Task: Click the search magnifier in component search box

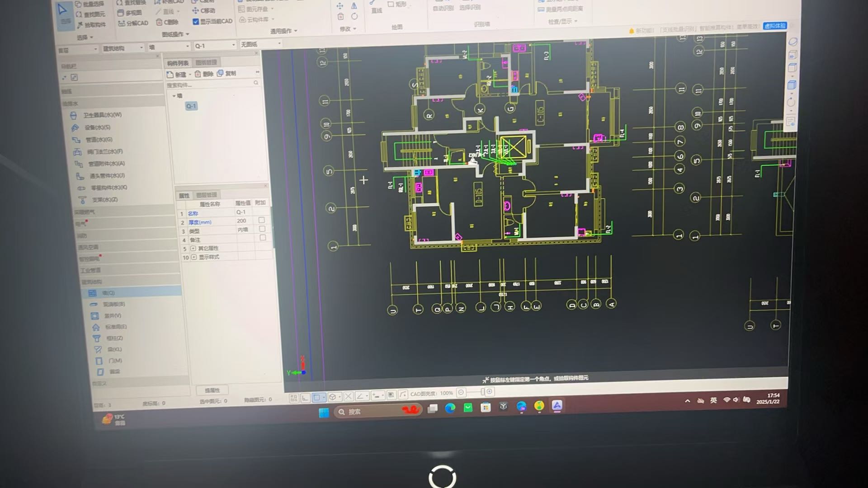Action: pyautogui.click(x=256, y=83)
